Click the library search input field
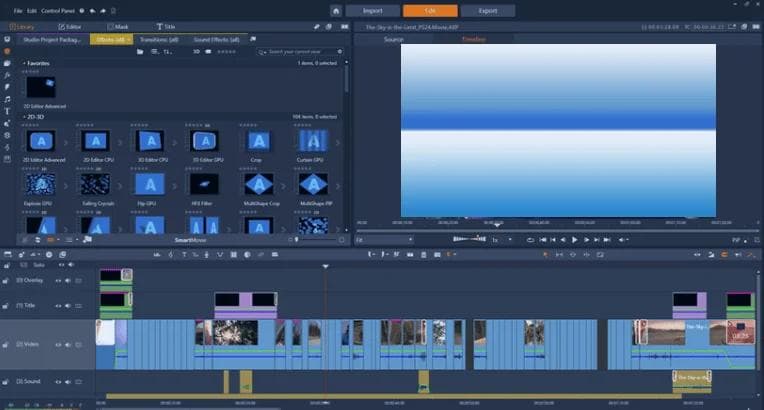The height and width of the screenshot is (410, 764). pyautogui.click(x=302, y=52)
